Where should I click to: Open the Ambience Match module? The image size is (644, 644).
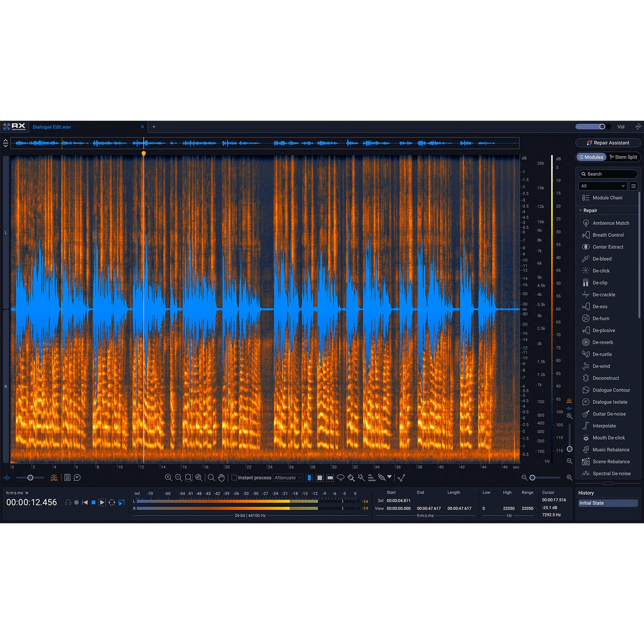(x=606, y=223)
